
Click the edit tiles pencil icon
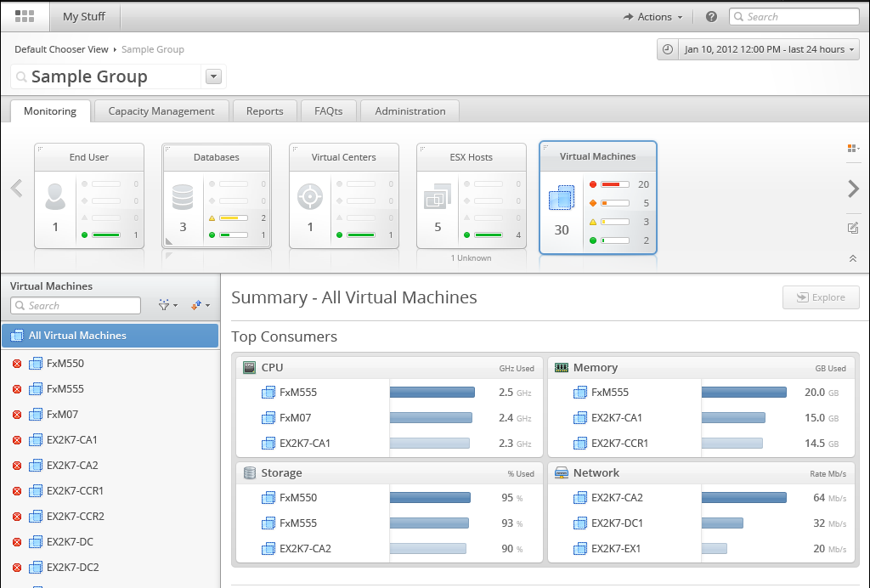tap(853, 228)
